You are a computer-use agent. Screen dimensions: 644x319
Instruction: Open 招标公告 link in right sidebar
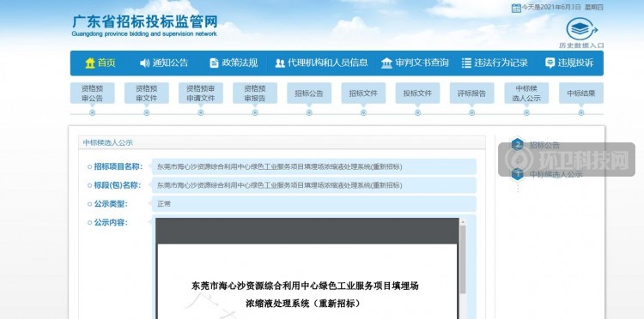(544, 145)
